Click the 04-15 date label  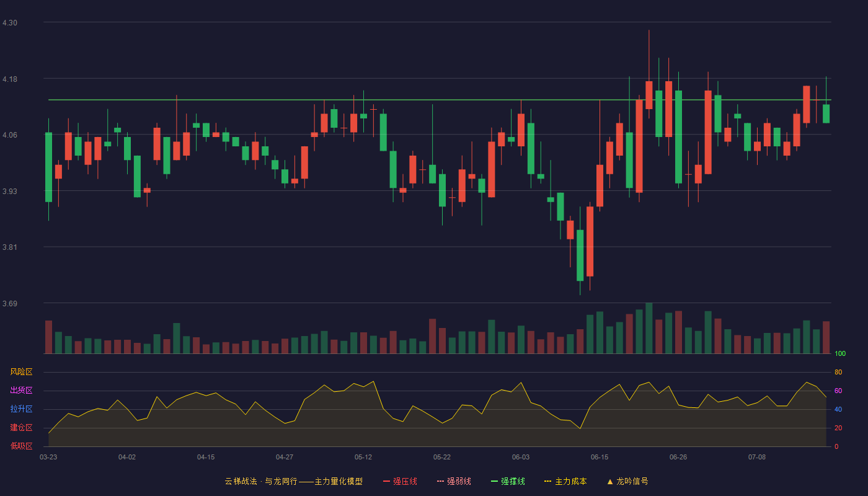[x=206, y=457]
